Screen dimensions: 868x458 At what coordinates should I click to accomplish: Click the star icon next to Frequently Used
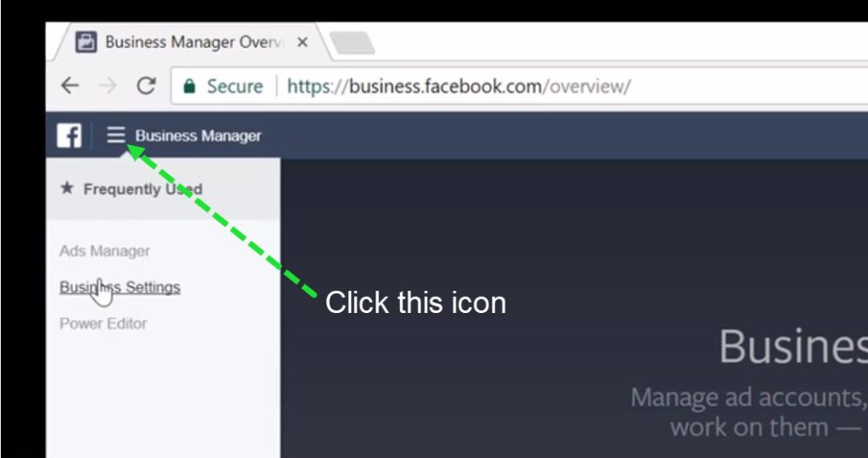point(67,188)
